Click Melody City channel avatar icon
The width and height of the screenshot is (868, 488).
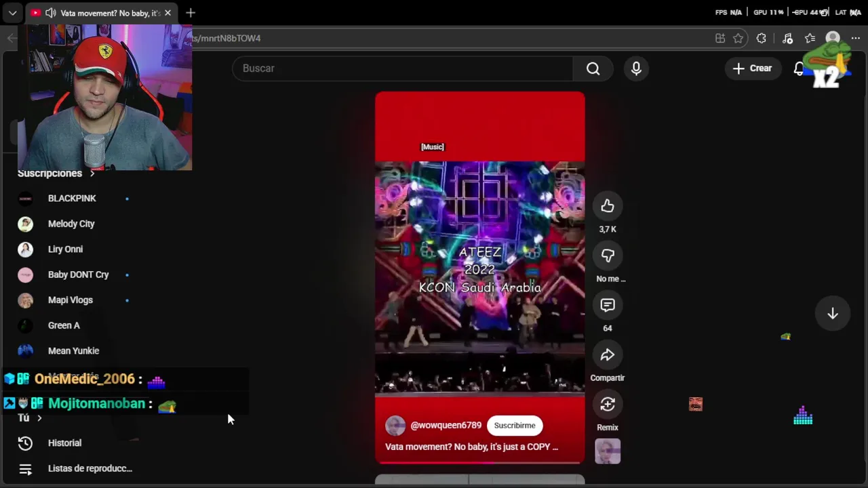(x=25, y=224)
